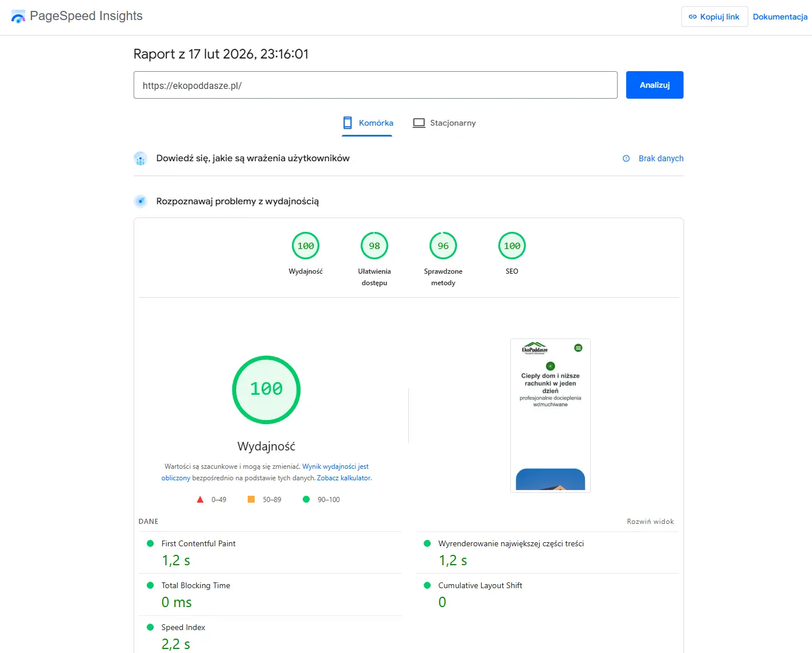Screen dimensions: 812x653
Task: Jump to Ułatwienia dostępu score 98 gauge
Action: pyautogui.click(x=374, y=246)
